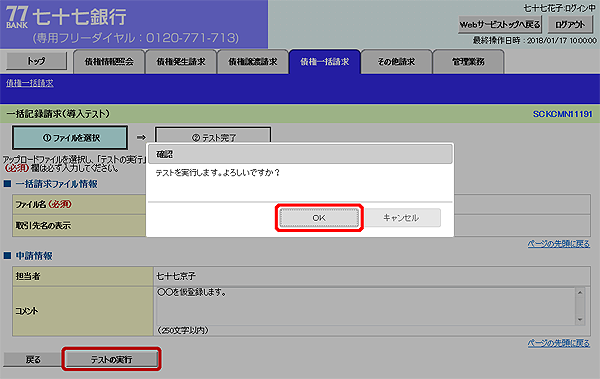Click ページの先頭に戻る link below comment box
Viewport: 600px width, 379px height.
pyautogui.click(x=559, y=343)
